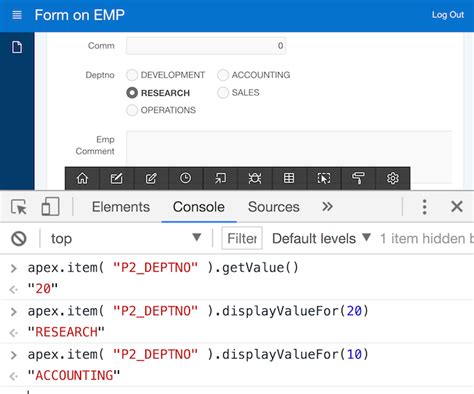Click Home icon in developer toolbar
Viewport: 474px width, 394px height.
tap(82, 178)
